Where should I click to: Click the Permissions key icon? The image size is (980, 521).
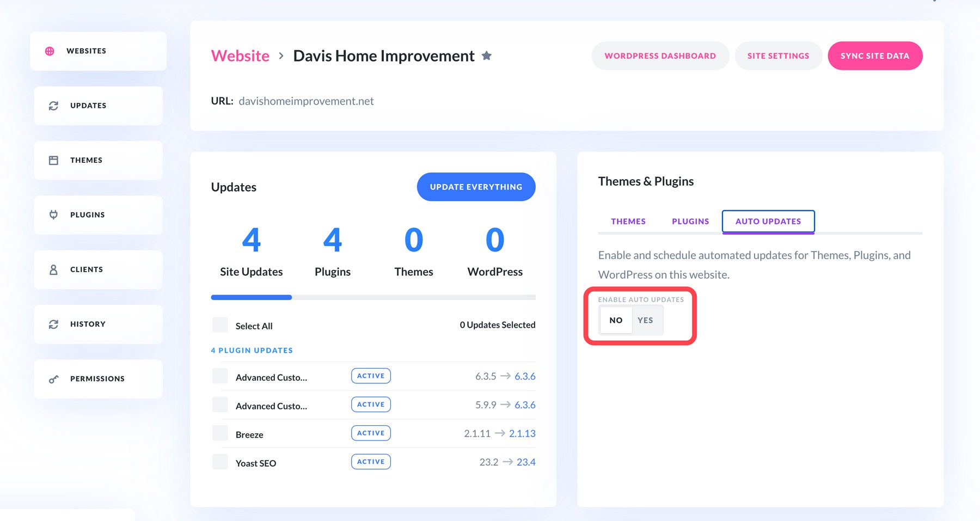[53, 378]
